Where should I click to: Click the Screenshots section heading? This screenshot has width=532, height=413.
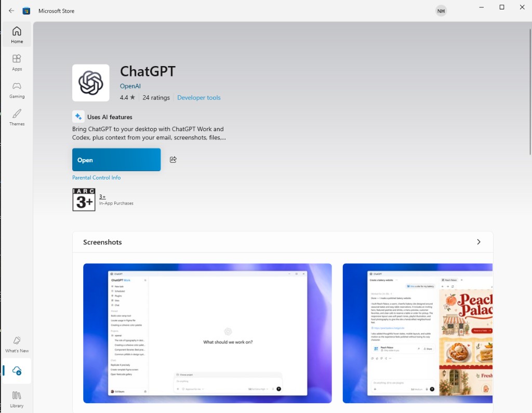[x=102, y=242]
